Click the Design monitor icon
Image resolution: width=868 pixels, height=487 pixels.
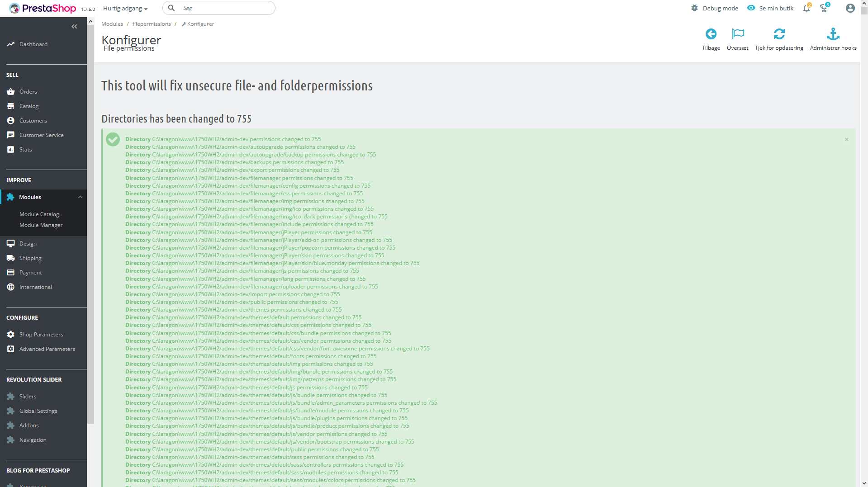click(11, 244)
